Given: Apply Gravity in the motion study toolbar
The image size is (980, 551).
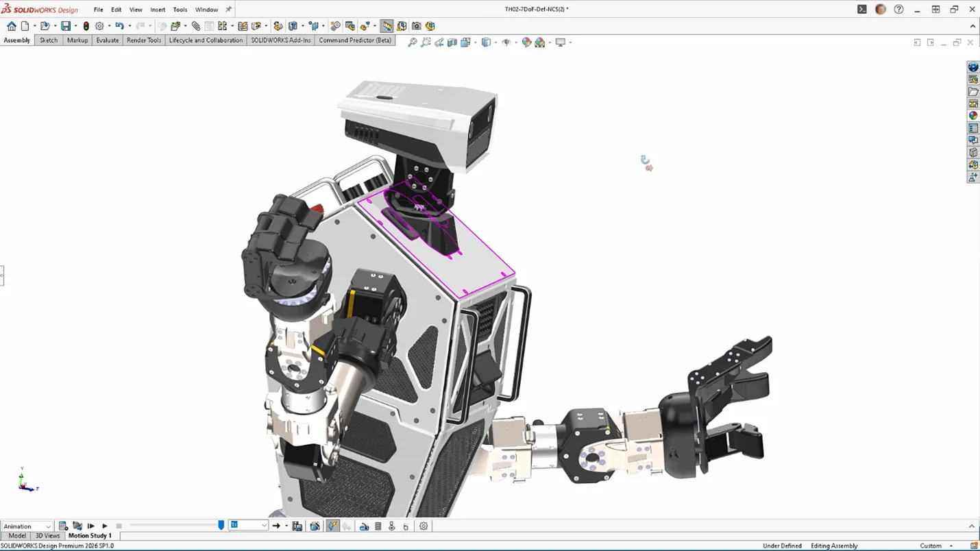Looking at the screenshot, I should [x=406, y=526].
